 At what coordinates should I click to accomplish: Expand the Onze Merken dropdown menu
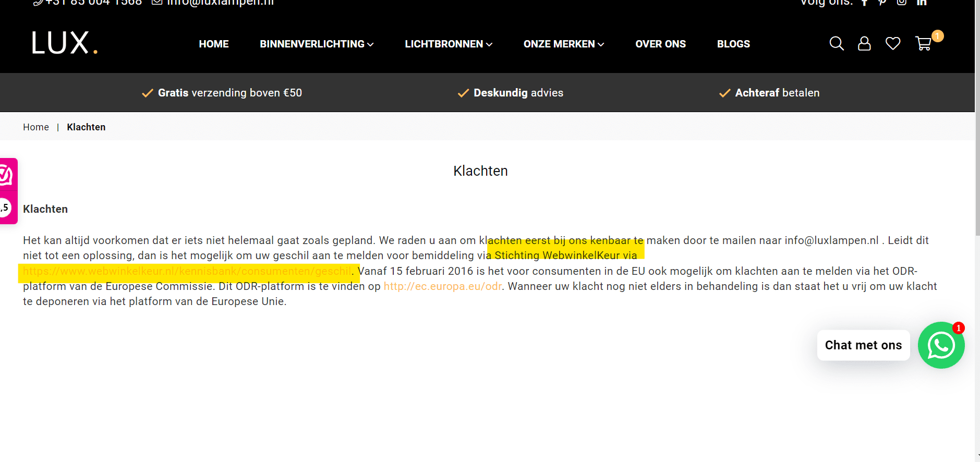(563, 44)
